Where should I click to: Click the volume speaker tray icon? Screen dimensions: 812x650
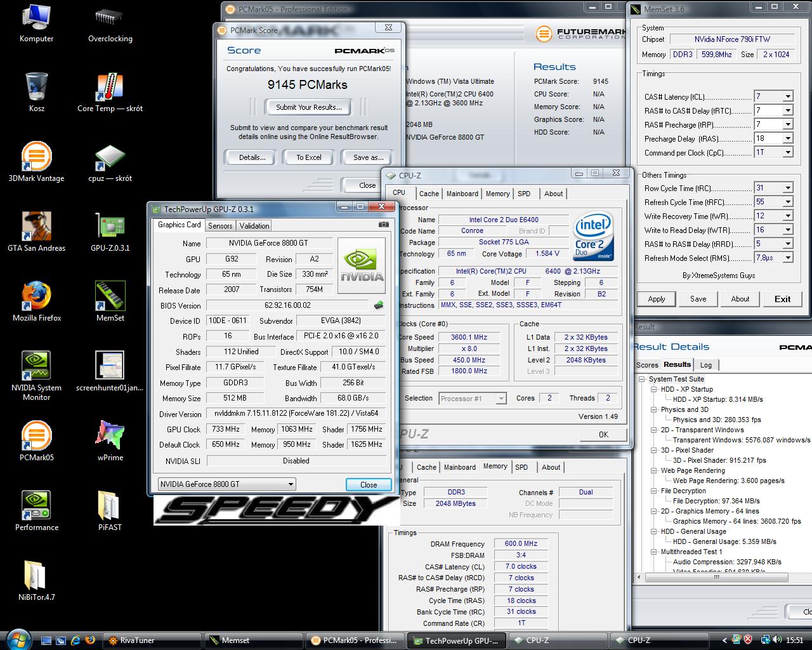[777, 640]
